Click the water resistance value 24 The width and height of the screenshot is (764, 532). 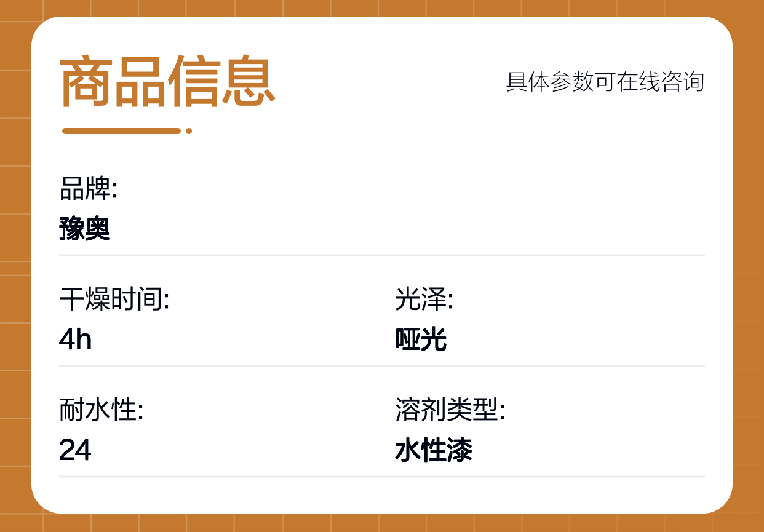76,450
